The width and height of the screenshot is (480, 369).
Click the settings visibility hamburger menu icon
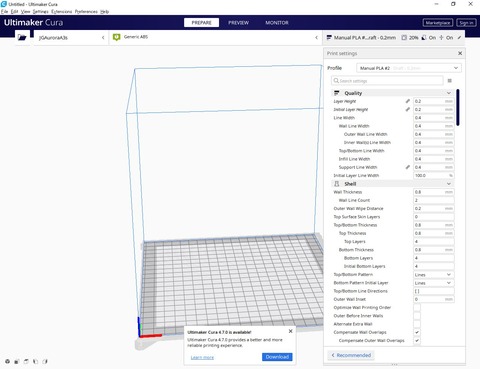tap(450, 81)
